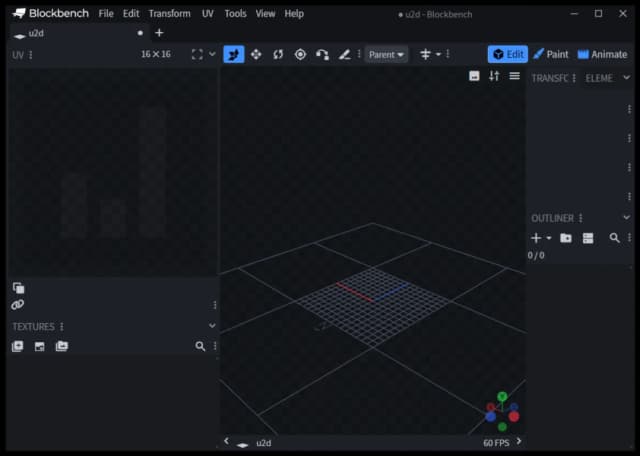Search the Outliner with the magnifier icon

tap(614, 238)
